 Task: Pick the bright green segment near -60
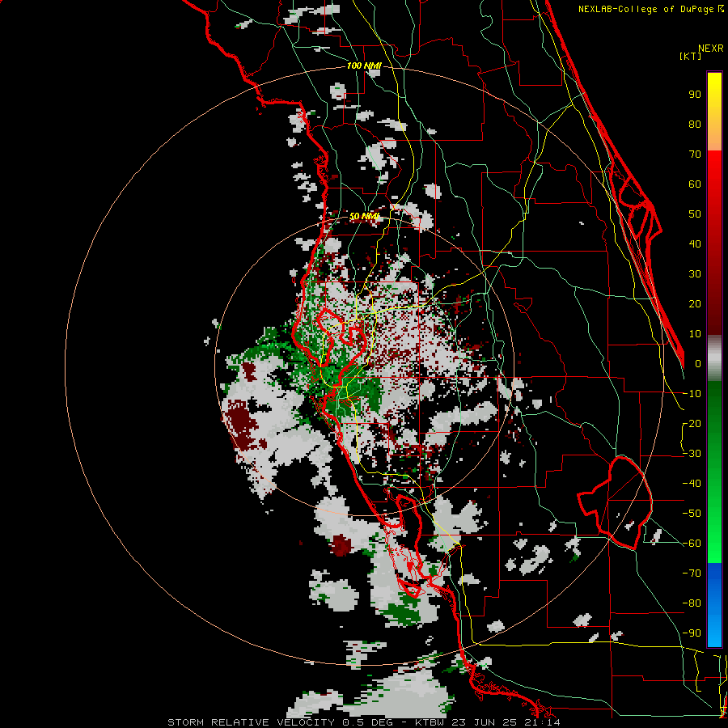pyautogui.click(x=714, y=548)
